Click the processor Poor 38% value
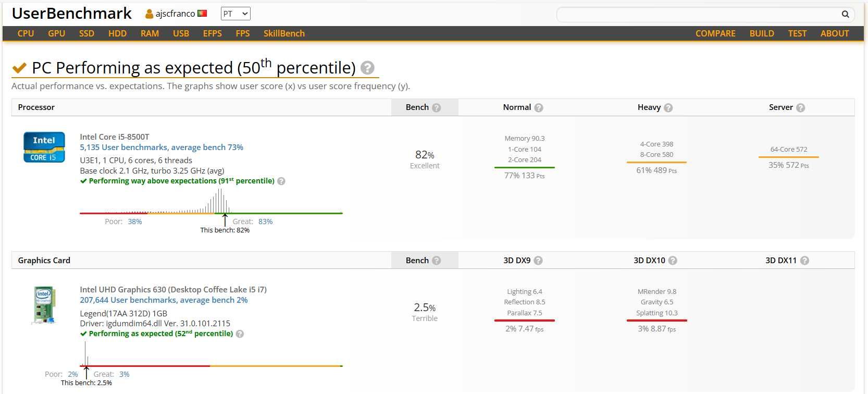Screen dimensions: 868x394 (135, 221)
